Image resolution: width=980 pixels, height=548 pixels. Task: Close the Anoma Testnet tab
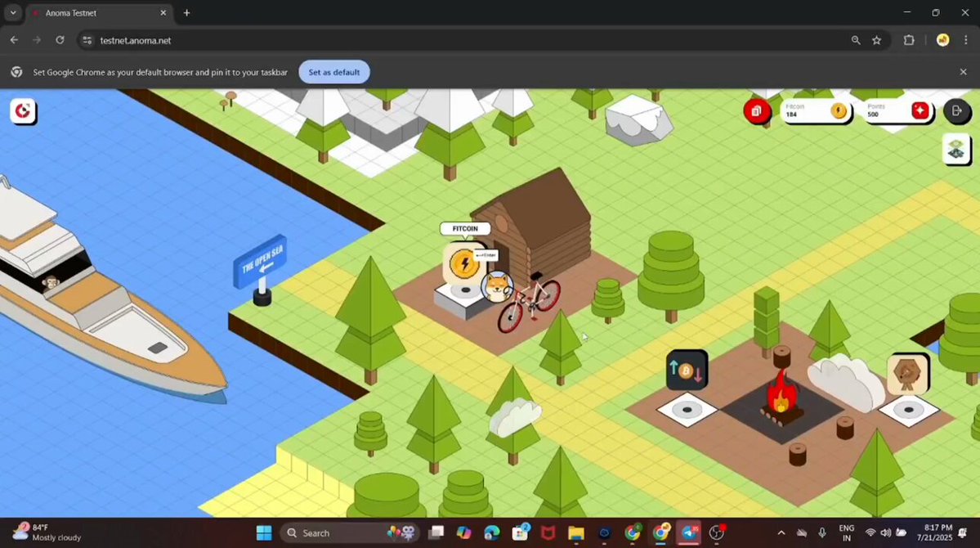click(163, 12)
